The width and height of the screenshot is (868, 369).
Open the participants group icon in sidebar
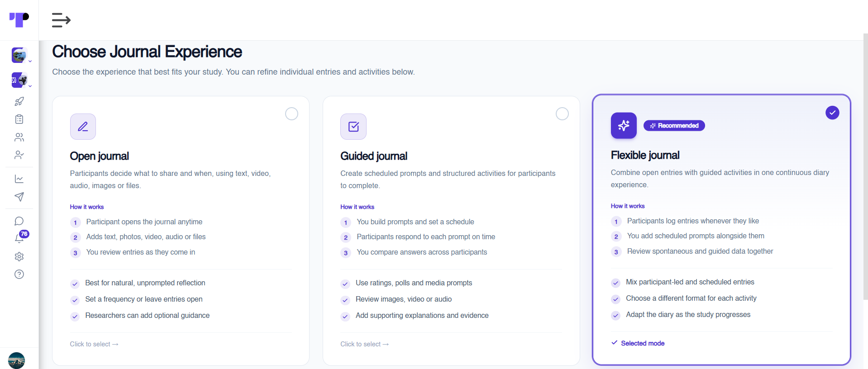coord(19,137)
